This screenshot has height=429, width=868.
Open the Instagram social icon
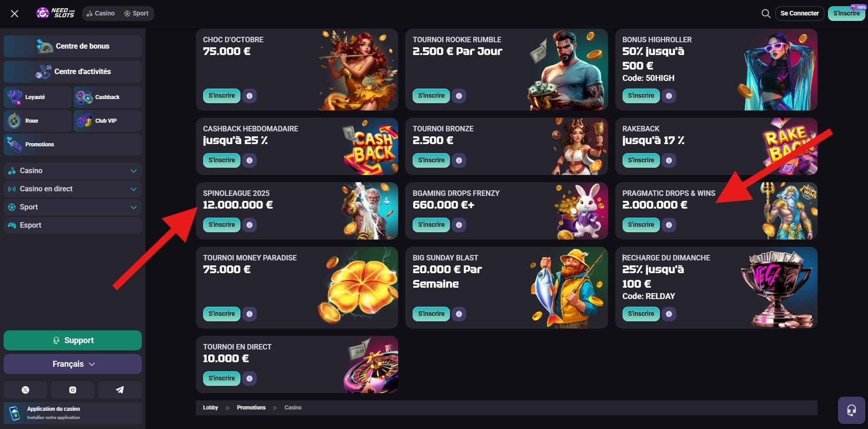73,390
